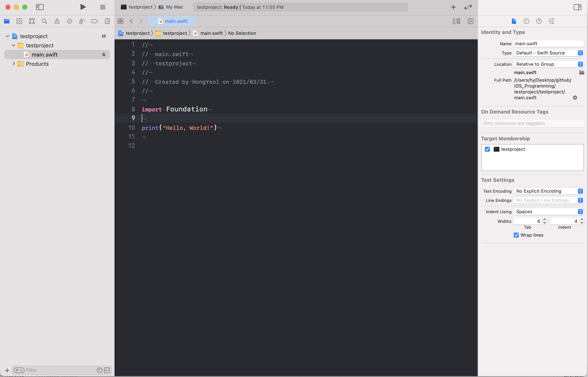Open the Quick Help inspector
The height and width of the screenshot is (377, 588).
(539, 21)
